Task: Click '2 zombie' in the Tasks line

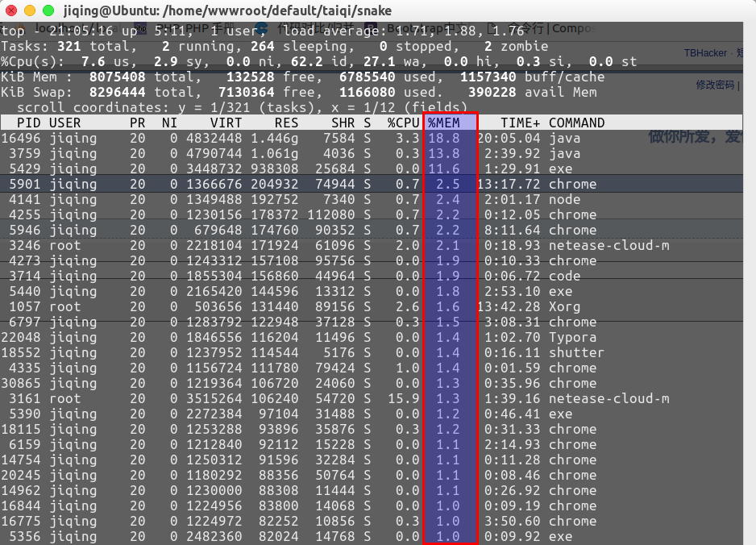Action: 517,46
